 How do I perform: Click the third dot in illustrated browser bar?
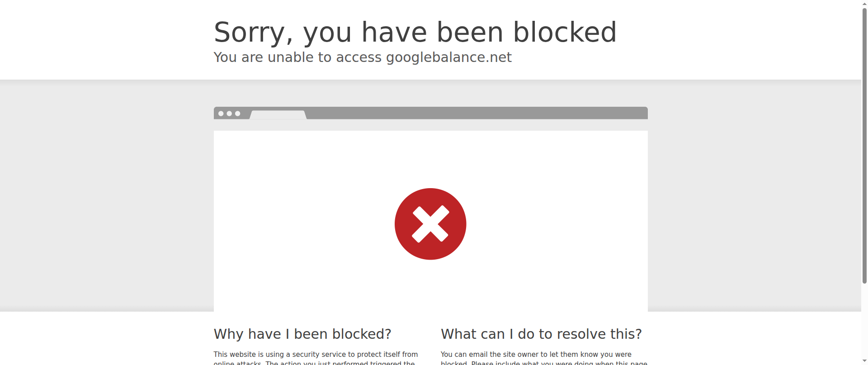tap(237, 114)
